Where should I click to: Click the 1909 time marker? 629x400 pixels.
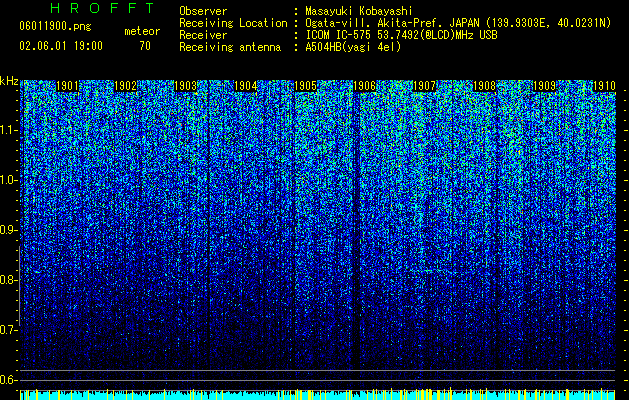544,86
